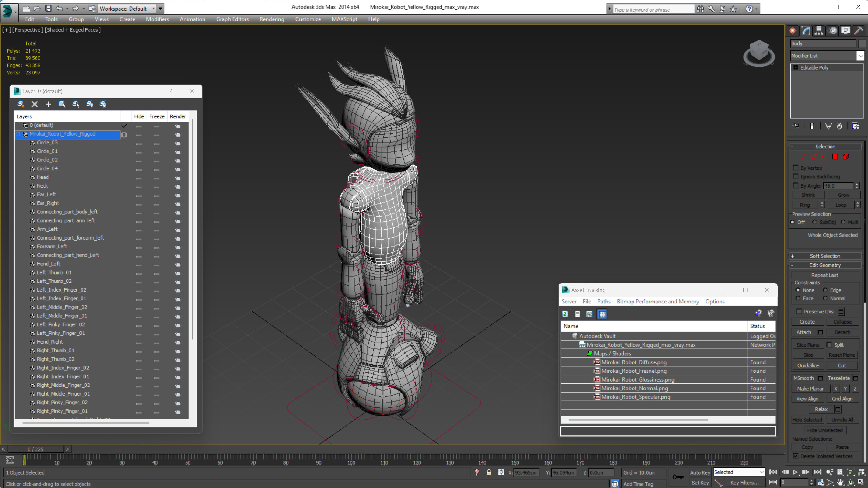Open Key Filters dialog
This screenshot has height=488, width=868.
click(744, 482)
